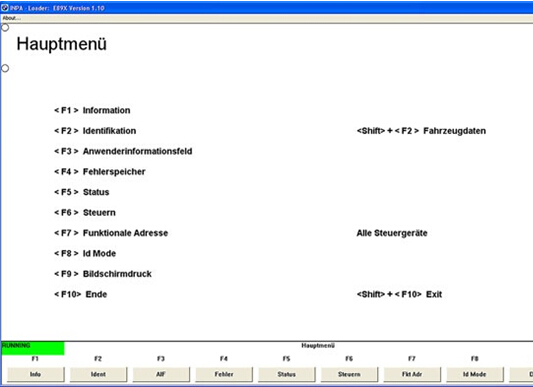Screen dimensions: 533x387
Task: Click the Id Mode button under F8
Action: click(475, 374)
